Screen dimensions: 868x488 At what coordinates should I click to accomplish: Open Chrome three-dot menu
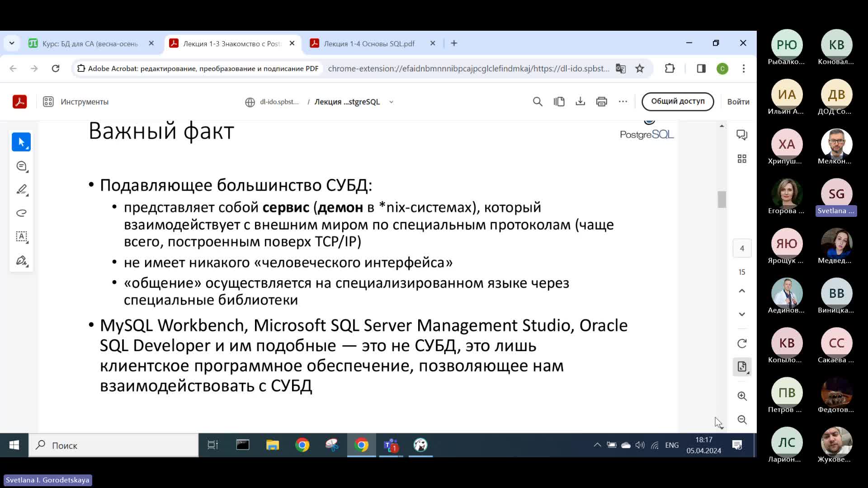744,69
